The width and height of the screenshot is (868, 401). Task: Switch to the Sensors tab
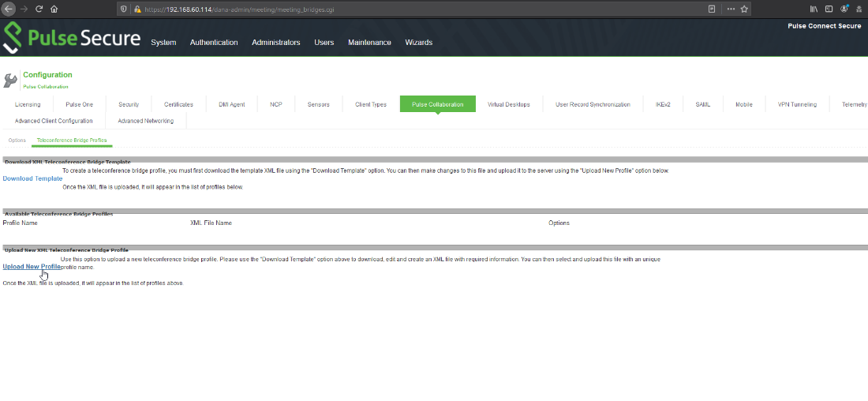[318, 104]
